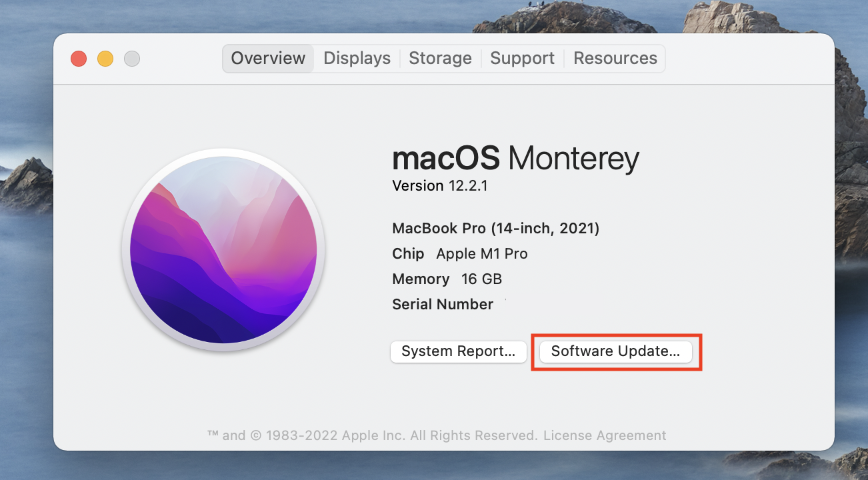This screenshot has width=868, height=480.
Task: Click the Serial Number label
Action: click(443, 304)
